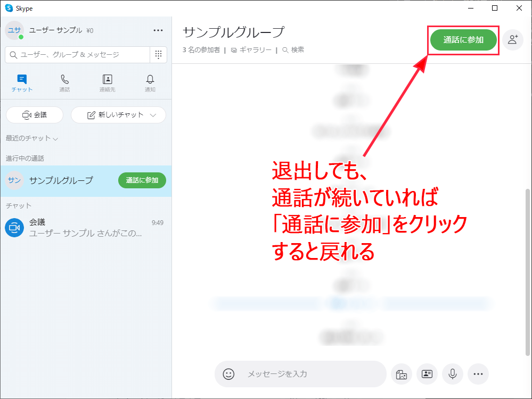Screen dimensions: 532x399
Task: Open the ギャラリー link
Action: pos(251,50)
